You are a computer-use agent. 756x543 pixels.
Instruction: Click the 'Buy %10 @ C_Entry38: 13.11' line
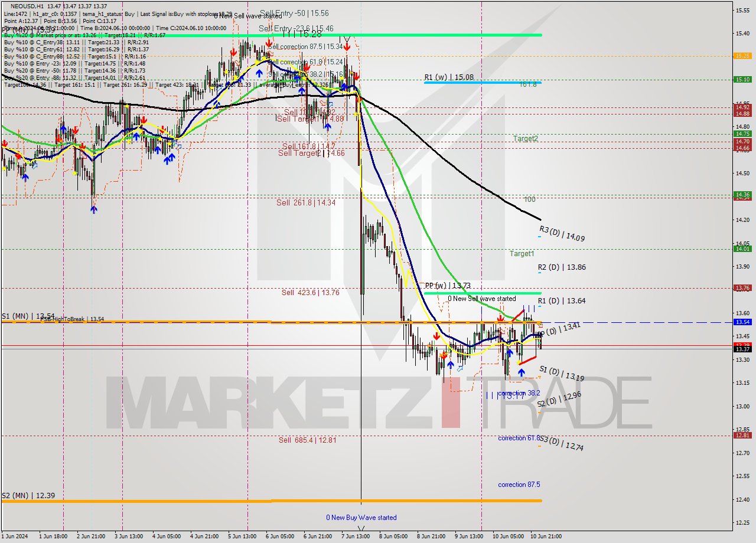(x=76, y=42)
